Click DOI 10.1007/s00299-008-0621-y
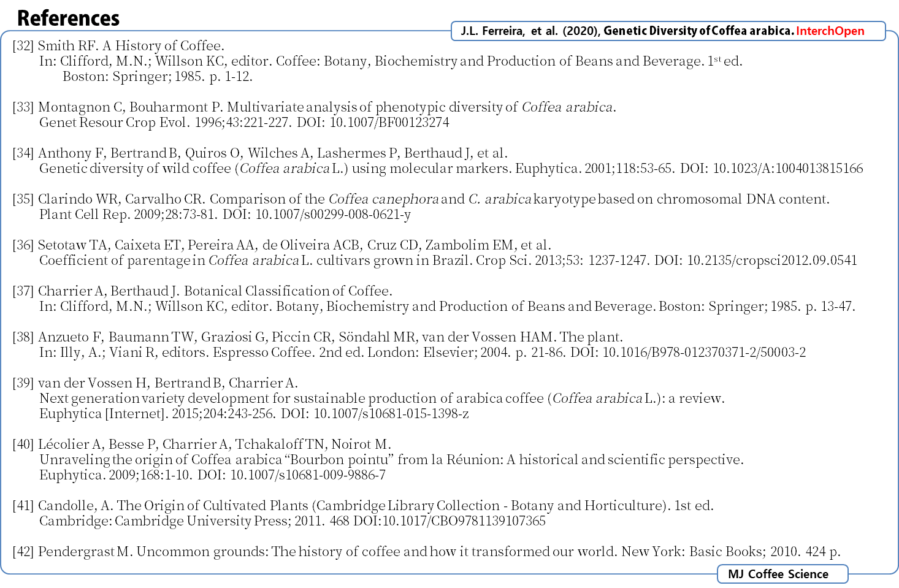This screenshot has width=899, height=588. tap(316, 215)
